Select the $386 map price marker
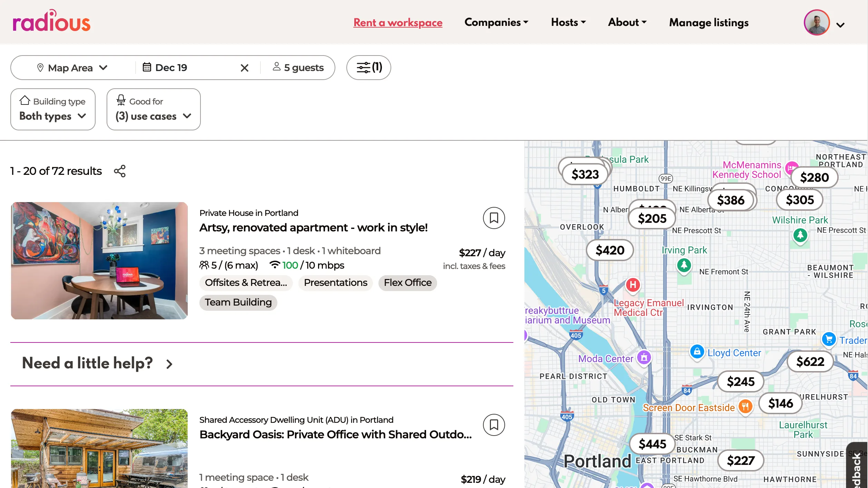This screenshot has width=868, height=488. tap(731, 200)
